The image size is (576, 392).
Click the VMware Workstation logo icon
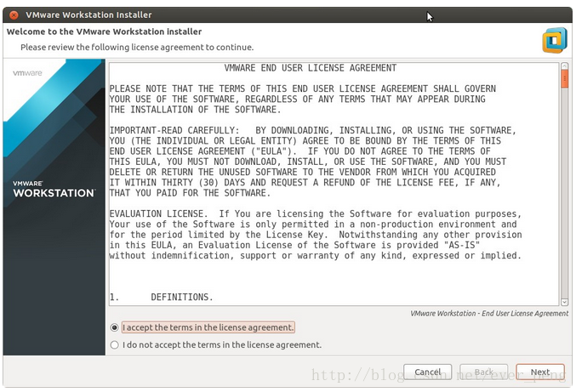pyautogui.click(x=555, y=40)
